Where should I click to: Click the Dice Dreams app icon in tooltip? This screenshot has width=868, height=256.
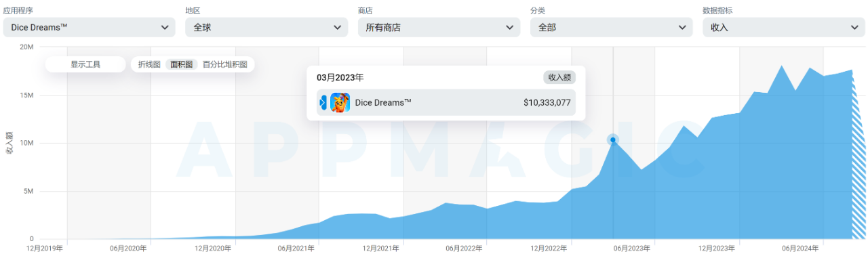click(340, 102)
